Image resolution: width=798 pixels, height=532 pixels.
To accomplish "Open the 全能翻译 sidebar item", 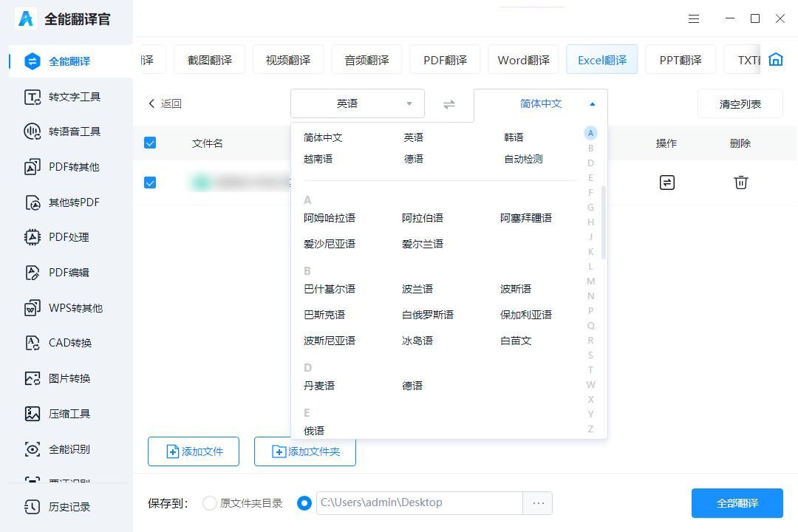I will pos(71,61).
